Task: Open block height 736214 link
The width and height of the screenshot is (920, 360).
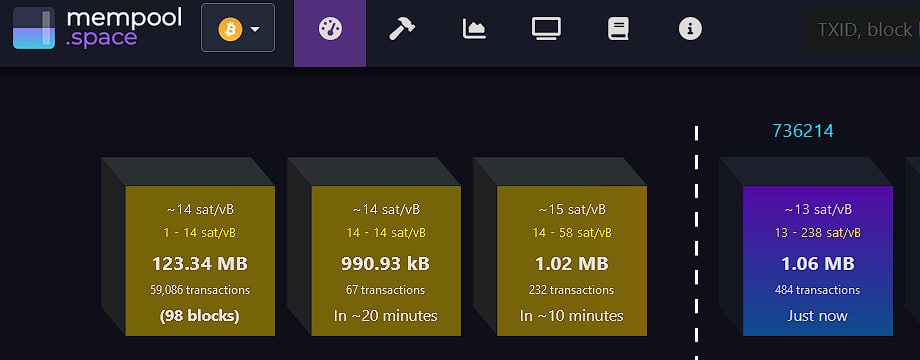Action: click(803, 131)
